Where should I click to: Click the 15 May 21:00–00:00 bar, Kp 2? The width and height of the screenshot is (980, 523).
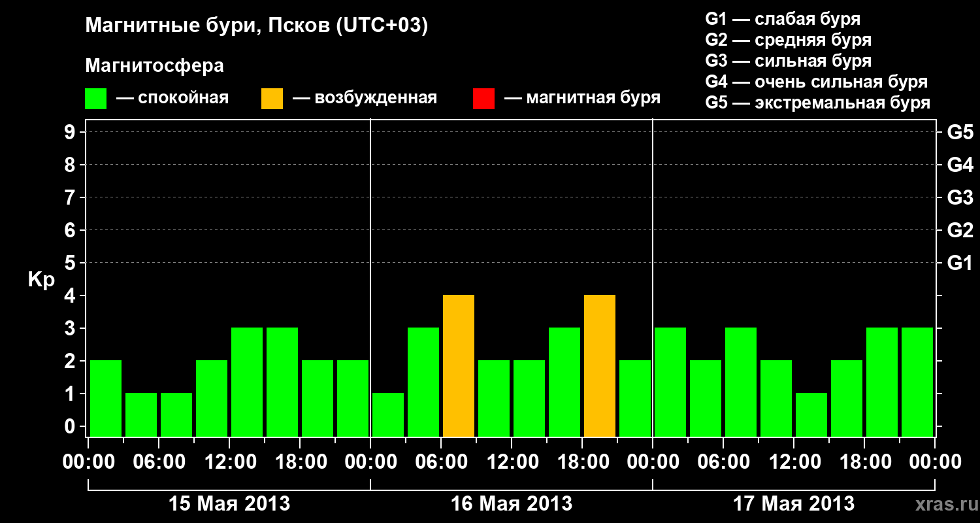[x=353, y=399]
